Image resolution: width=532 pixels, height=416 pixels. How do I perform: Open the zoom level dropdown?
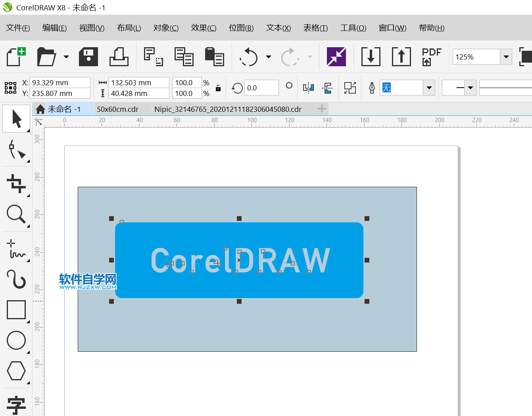click(x=506, y=57)
